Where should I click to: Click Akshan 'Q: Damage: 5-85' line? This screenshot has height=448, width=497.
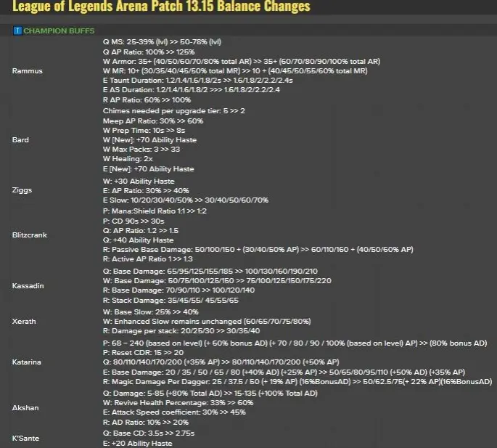coord(210,393)
